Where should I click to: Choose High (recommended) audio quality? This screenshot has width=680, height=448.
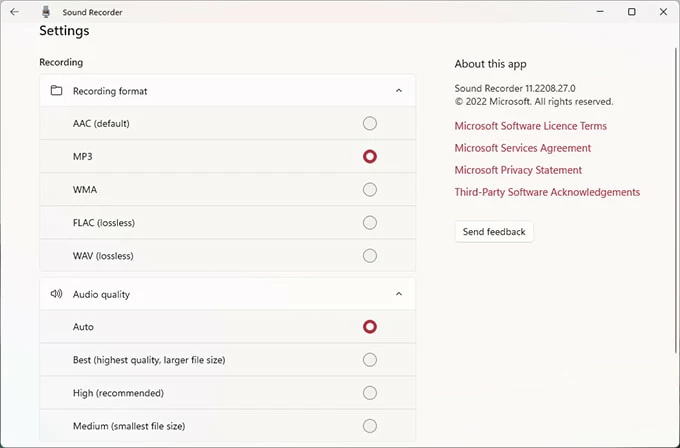(x=370, y=392)
